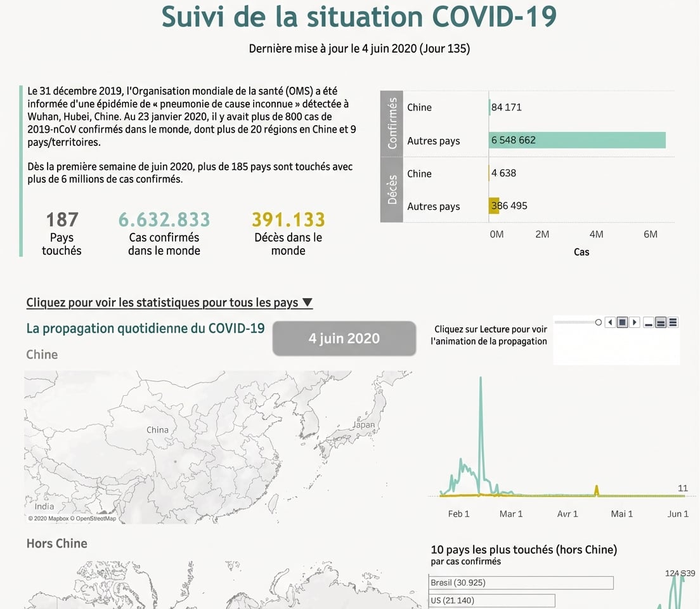Click the 'Feb 1' axis label
Screen dimensions: 700x609
[x=458, y=514]
